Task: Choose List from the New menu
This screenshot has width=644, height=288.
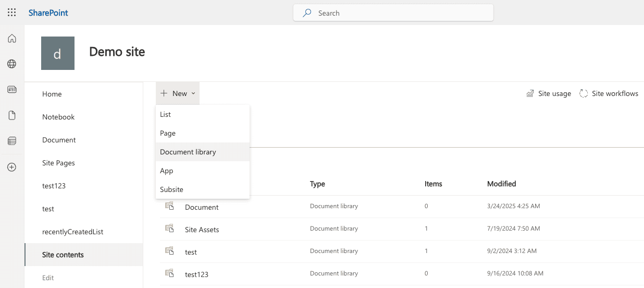Action: (203, 114)
